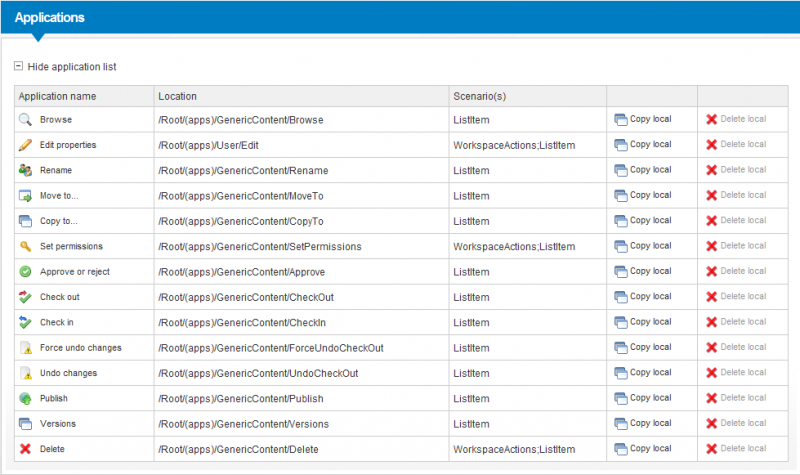800x475 pixels.
Task: Copy local for the Copy to... row
Action: pyautogui.click(x=643, y=220)
